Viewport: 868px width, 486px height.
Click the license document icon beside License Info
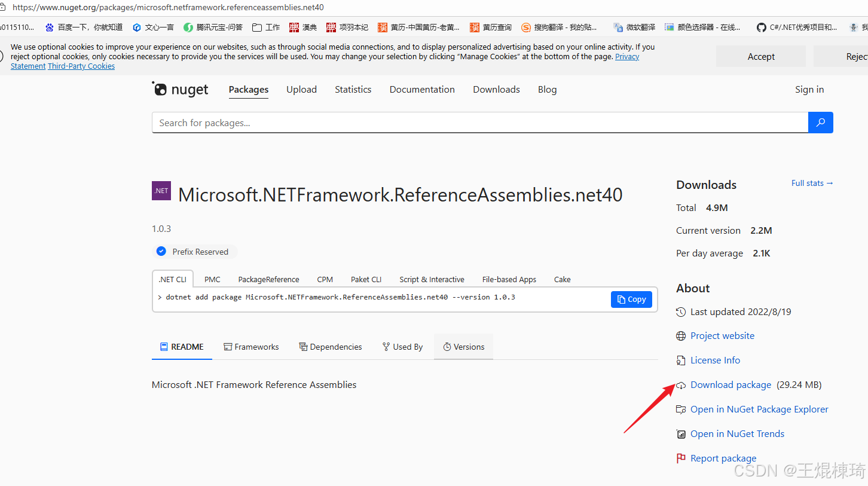click(681, 360)
